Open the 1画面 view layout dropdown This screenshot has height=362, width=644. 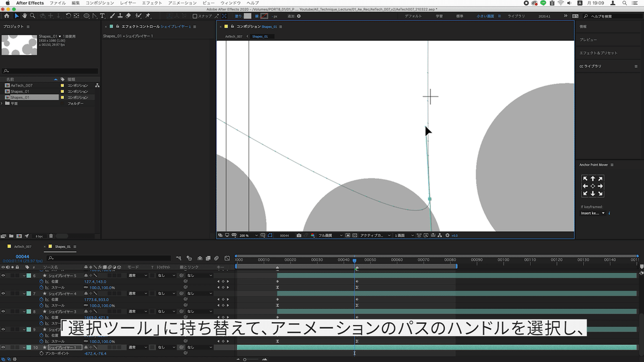click(x=404, y=235)
